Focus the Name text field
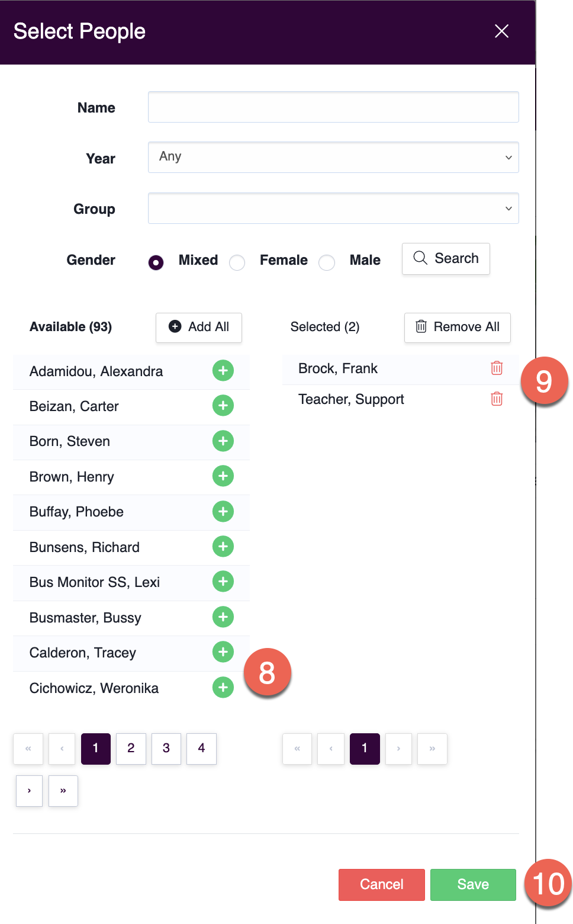573x924 pixels. (333, 107)
